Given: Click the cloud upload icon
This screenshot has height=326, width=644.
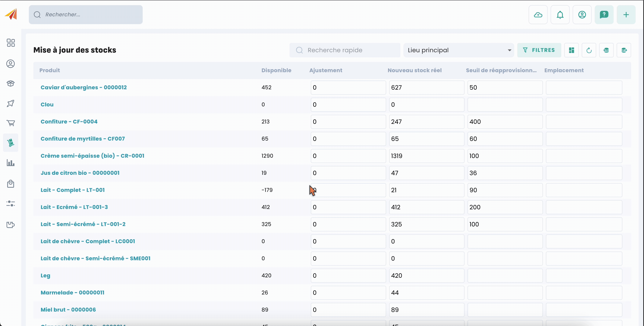Looking at the screenshot, I should coord(538,15).
